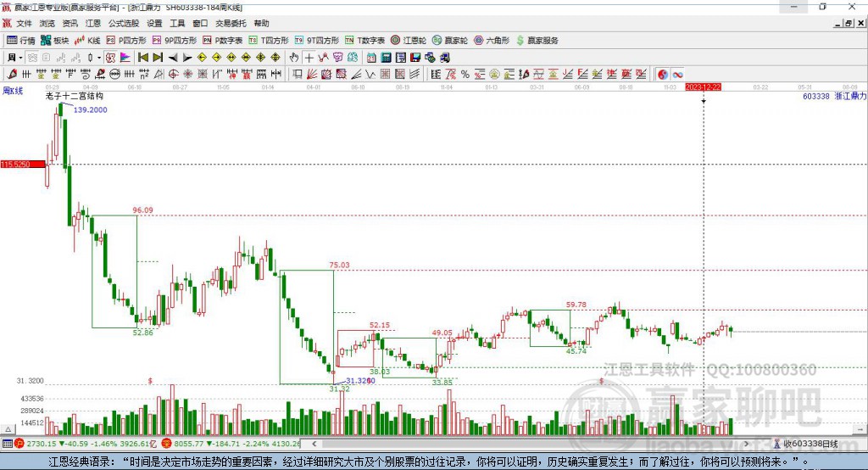This screenshot has height=470, width=868.
Task: Select the pencil drawing tool
Action: 12,75
